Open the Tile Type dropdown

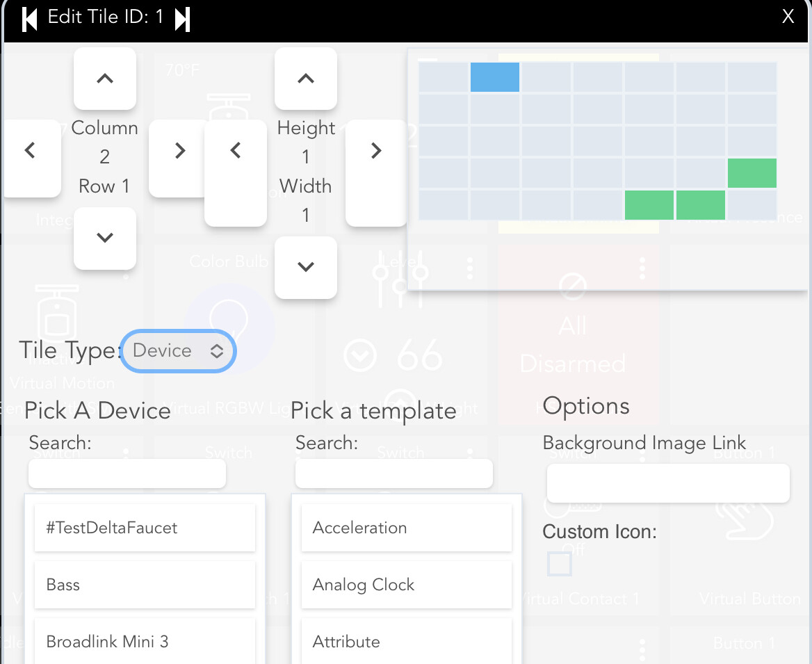click(x=178, y=351)
